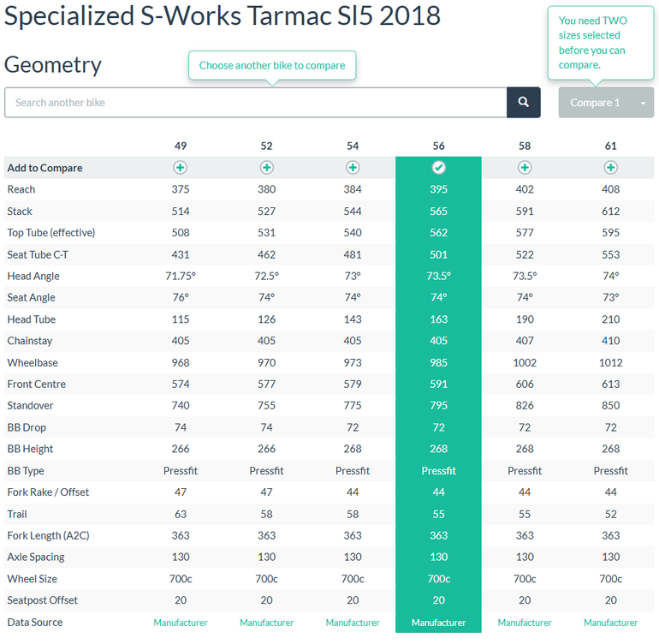Click the Wheel Size row label
Viewport: 659px width, 644px height.
tap(32, 579)
